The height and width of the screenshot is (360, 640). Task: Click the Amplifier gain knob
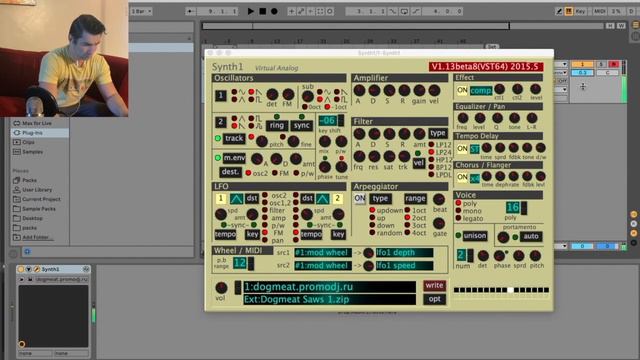coord(419,90)
